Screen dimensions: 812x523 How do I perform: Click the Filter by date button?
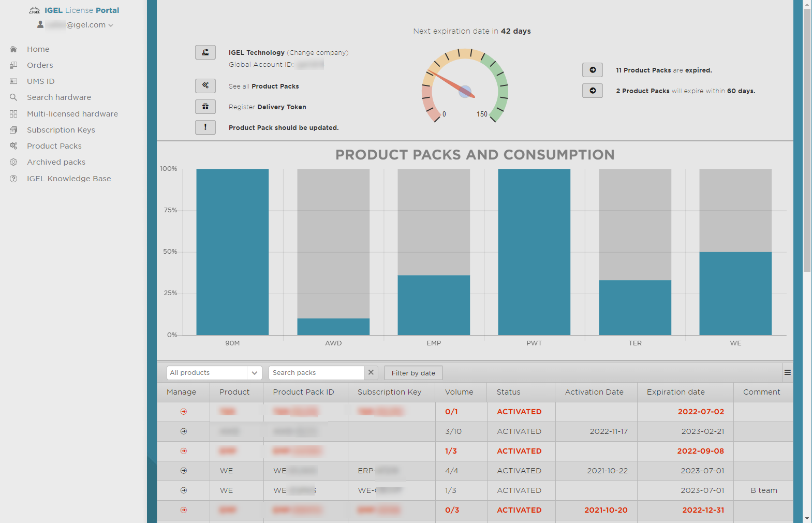413,373
